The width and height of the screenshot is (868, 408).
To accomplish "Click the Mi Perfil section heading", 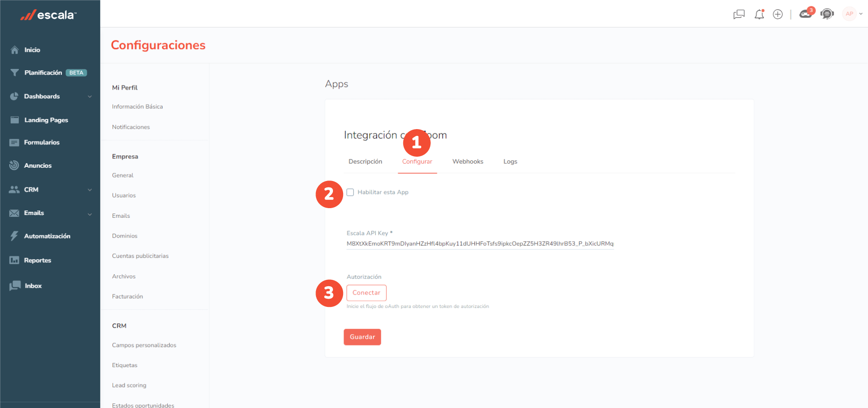I will [125, 87].
